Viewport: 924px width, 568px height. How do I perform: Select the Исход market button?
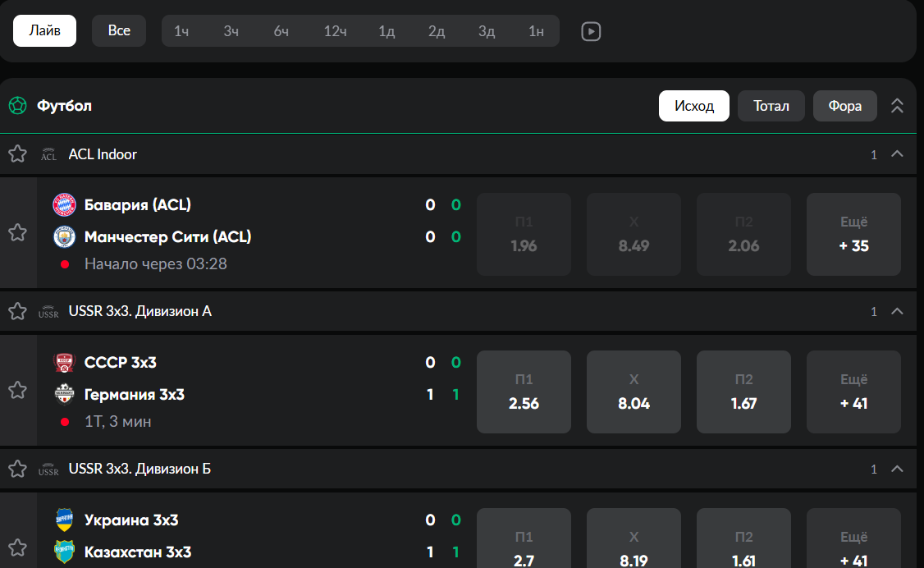pos(694,106)
